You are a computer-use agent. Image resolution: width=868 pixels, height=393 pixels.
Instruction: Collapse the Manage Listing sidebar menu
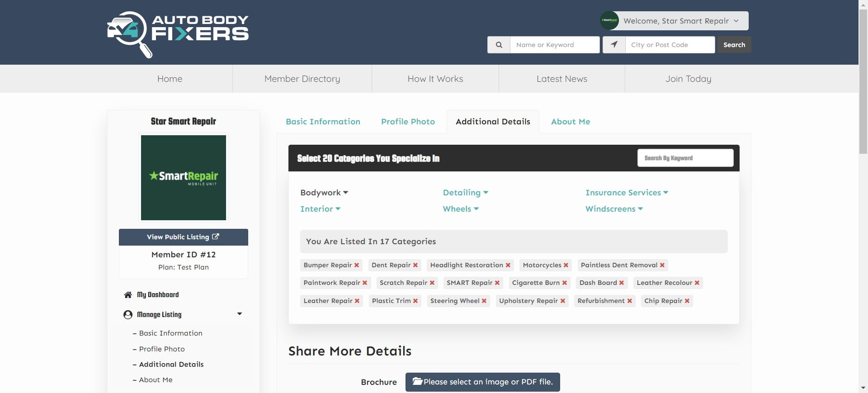[x=240, y=314]
